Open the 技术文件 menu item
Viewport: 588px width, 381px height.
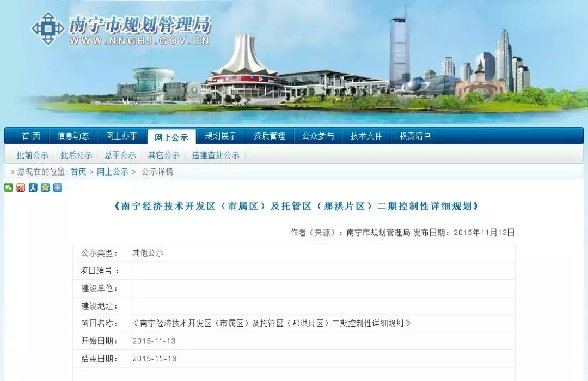(x=366, y=136)
